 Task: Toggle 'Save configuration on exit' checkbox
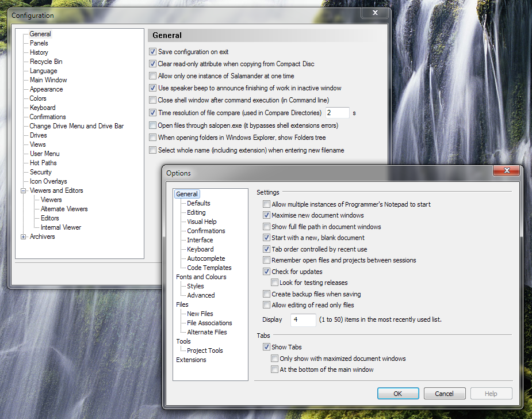[153, 52]
